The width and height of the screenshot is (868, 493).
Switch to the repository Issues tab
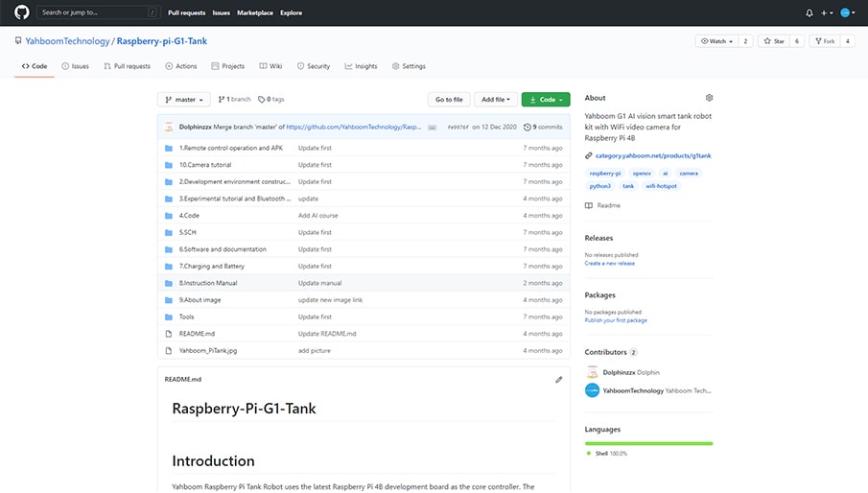[75, 66]
